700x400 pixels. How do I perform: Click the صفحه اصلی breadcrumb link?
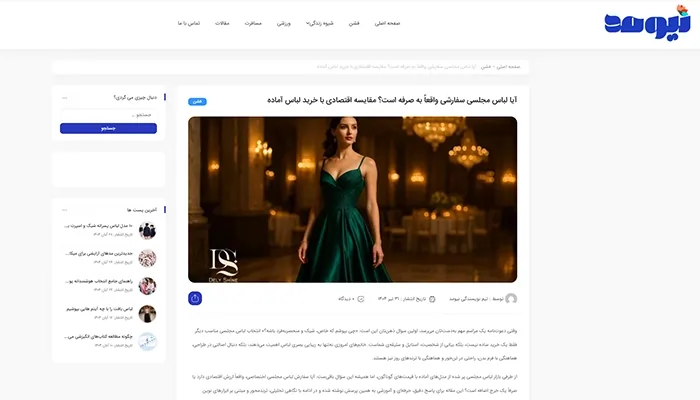[508, 67]
